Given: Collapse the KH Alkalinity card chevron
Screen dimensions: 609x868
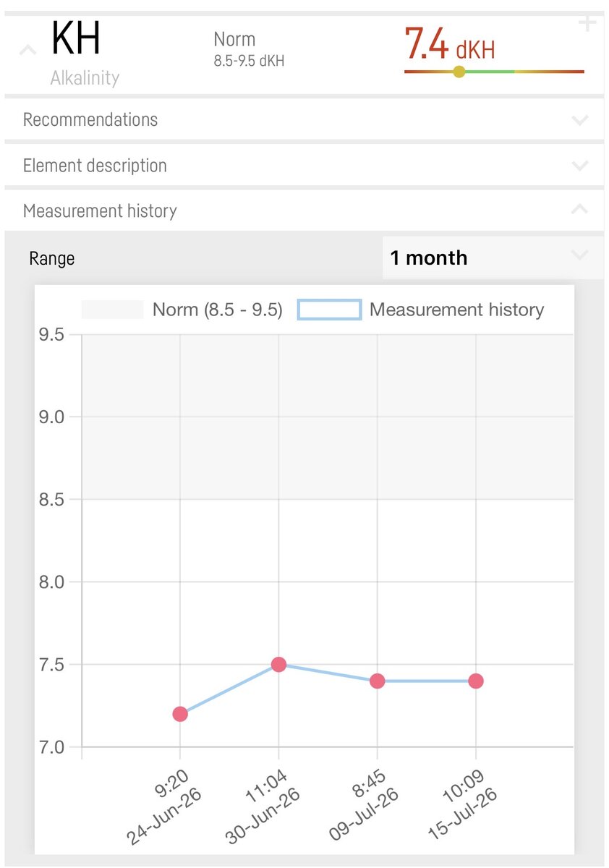Looking at the screenshot, I should [27, 51].
